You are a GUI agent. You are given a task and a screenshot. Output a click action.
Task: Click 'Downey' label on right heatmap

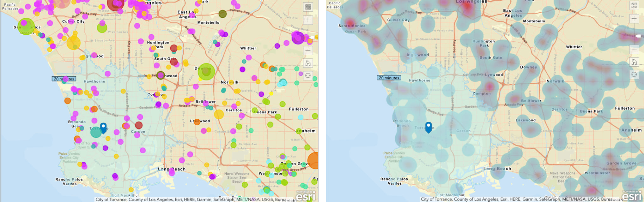[x=528, y=67]
